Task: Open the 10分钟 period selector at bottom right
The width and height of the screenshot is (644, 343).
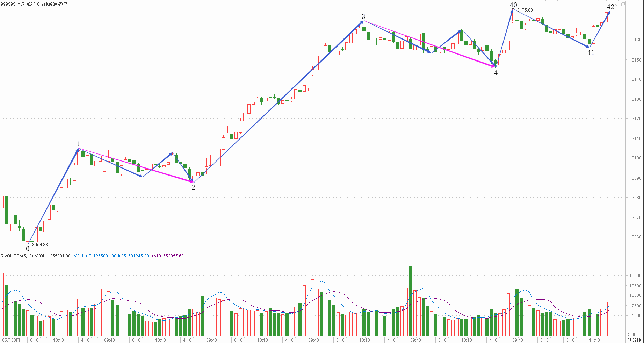Action: pos(634,340)
